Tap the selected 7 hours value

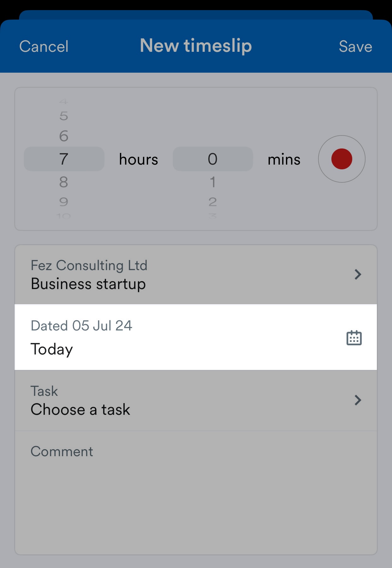point(64,159)
